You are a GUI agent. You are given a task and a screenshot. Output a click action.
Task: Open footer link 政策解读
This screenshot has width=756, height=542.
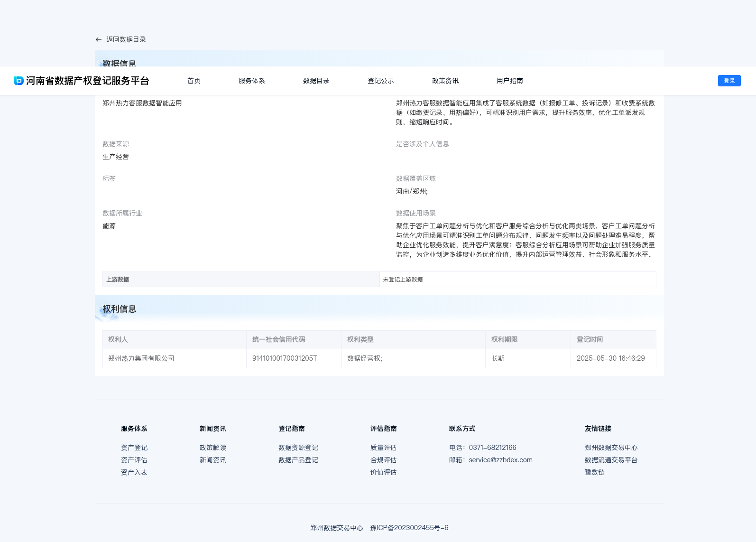pyautogui.click(x=213, y=448)
